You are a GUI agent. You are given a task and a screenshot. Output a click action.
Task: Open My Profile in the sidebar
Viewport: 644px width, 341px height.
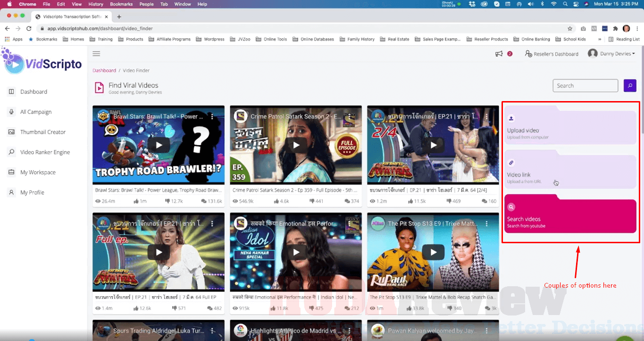26,192
